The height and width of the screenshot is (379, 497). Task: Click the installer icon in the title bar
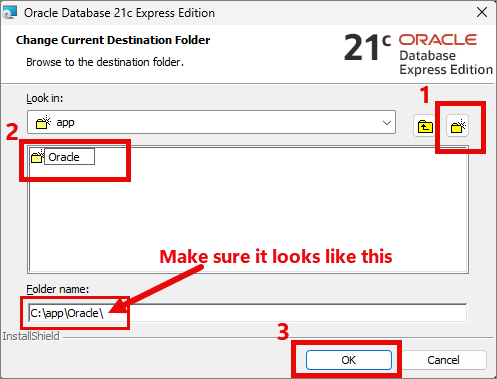(x=9, y=13)
